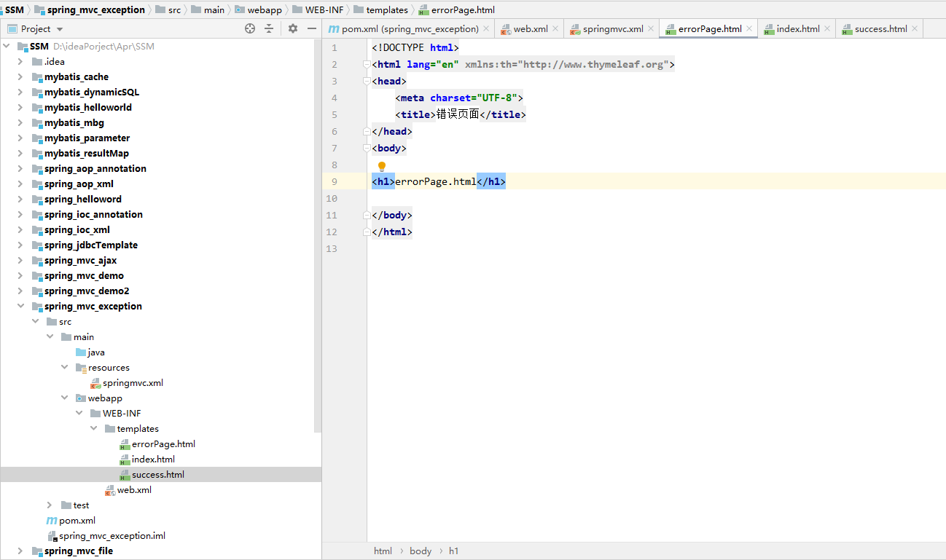Close the index.html tab

[827, 29]
